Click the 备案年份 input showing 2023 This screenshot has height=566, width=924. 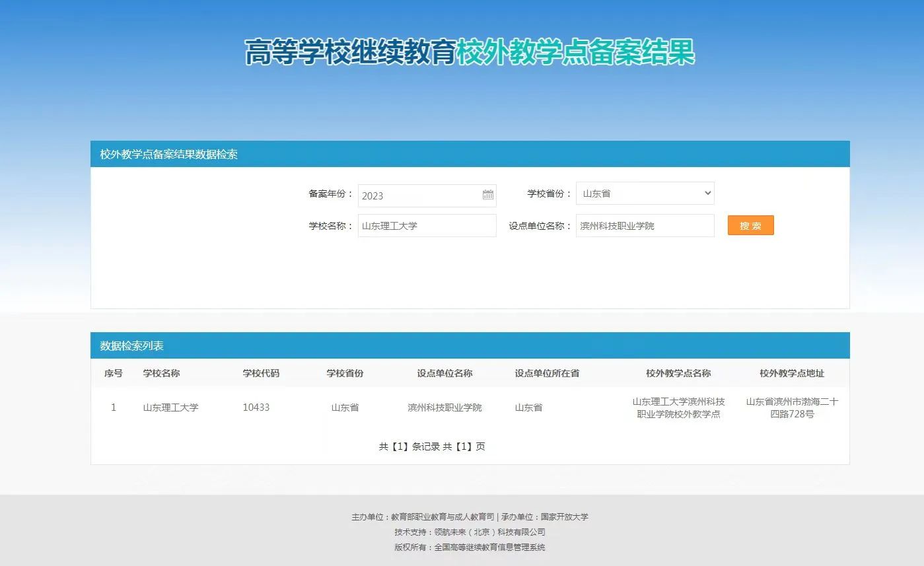(x=419, y=195)
